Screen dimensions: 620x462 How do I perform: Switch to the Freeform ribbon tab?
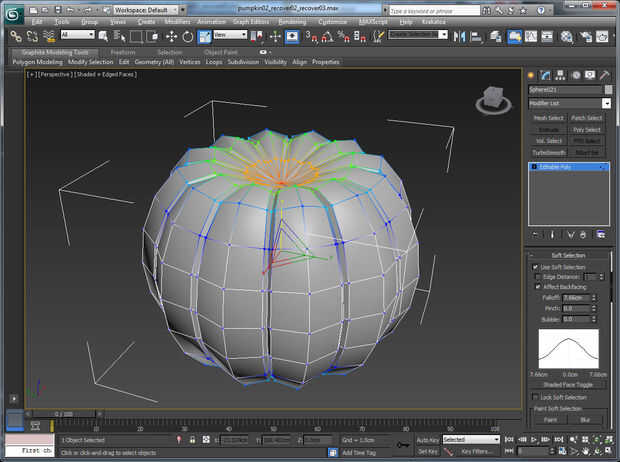123,52
